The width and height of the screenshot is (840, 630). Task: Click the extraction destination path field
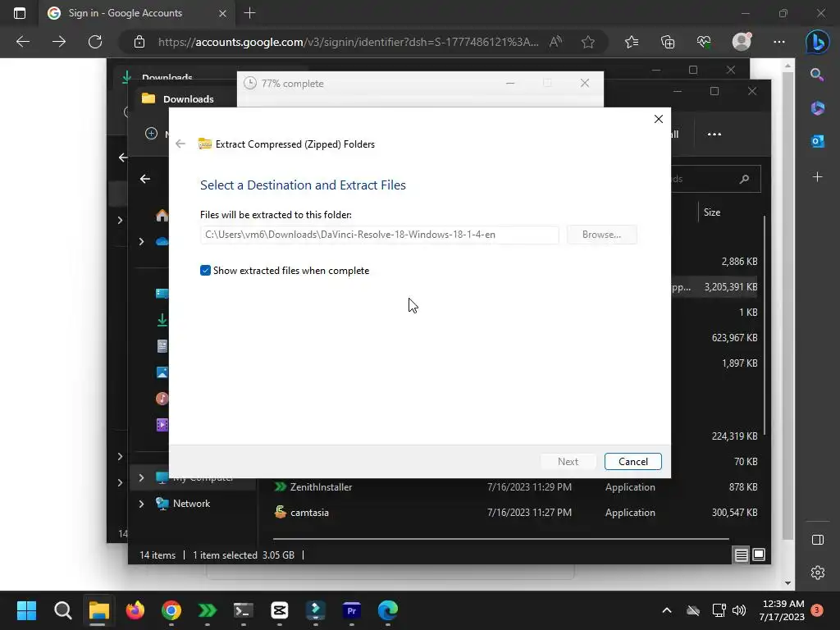point(379,235)
